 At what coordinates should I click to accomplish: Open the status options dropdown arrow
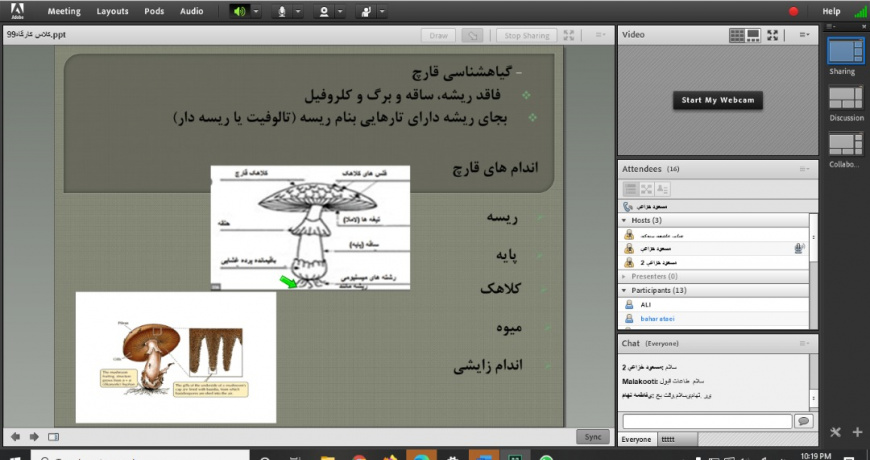[382, 11]
